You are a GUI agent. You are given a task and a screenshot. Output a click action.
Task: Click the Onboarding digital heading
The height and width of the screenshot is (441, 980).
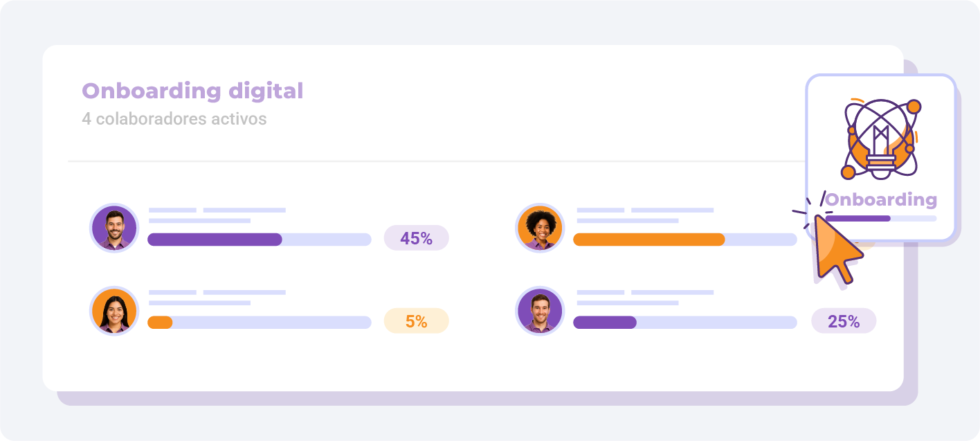click(x=192, y=91)
